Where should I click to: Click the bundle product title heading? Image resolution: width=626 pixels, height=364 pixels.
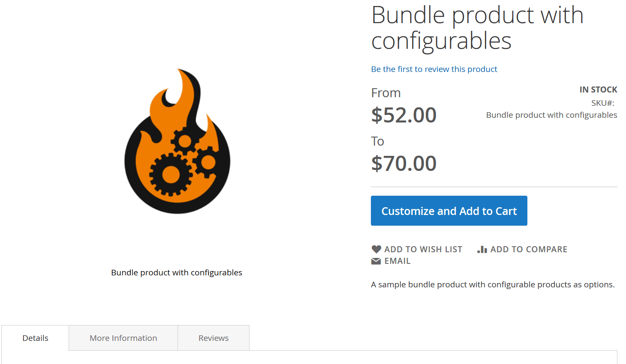[477, 28]
